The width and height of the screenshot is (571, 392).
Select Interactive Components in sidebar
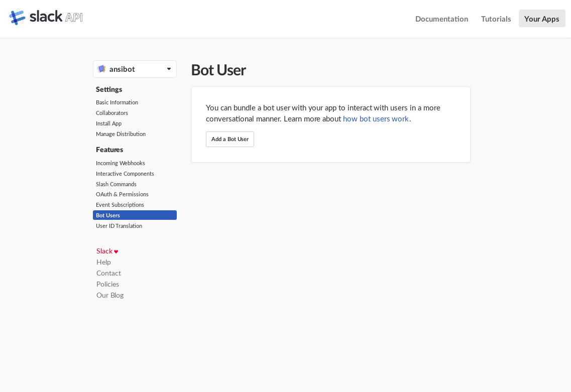point(125,174)
